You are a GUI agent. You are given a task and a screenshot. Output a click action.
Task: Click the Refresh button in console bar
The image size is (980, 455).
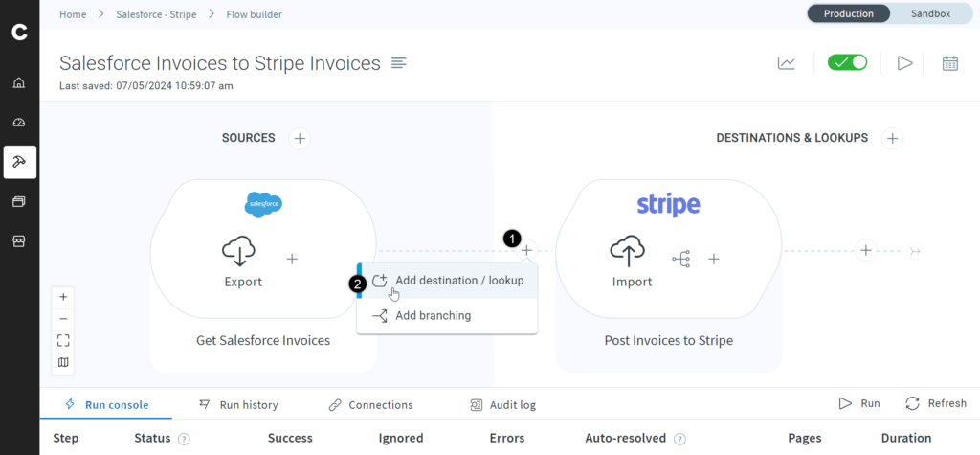pyautogui.click(x=936, y=403)
